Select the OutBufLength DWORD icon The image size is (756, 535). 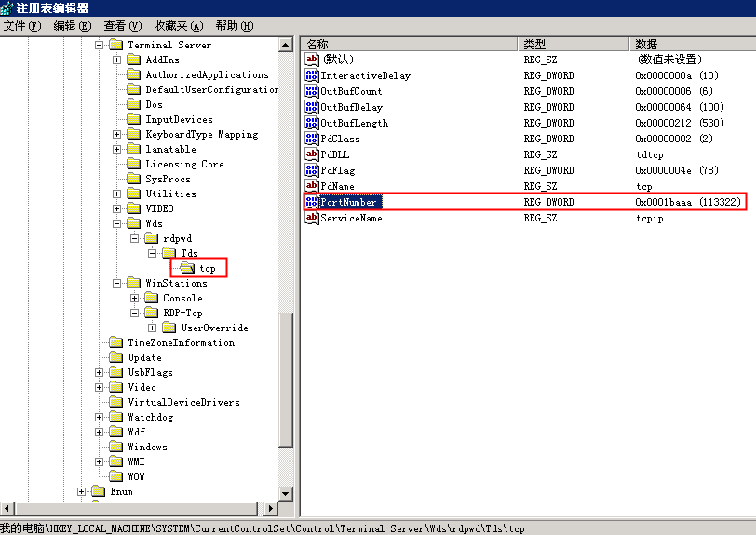(313, 123)
